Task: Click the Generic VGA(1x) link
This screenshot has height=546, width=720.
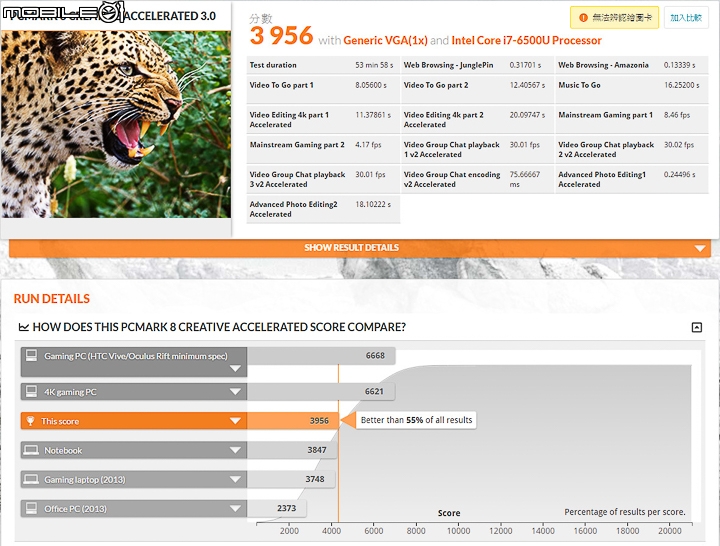Action: pyautogui.click(x=385, y=40)
